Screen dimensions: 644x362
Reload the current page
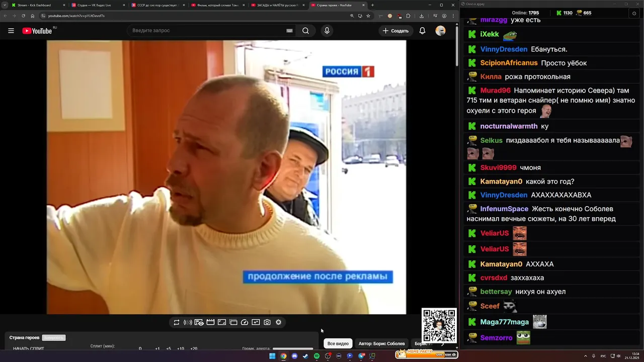tap(23, 16)
